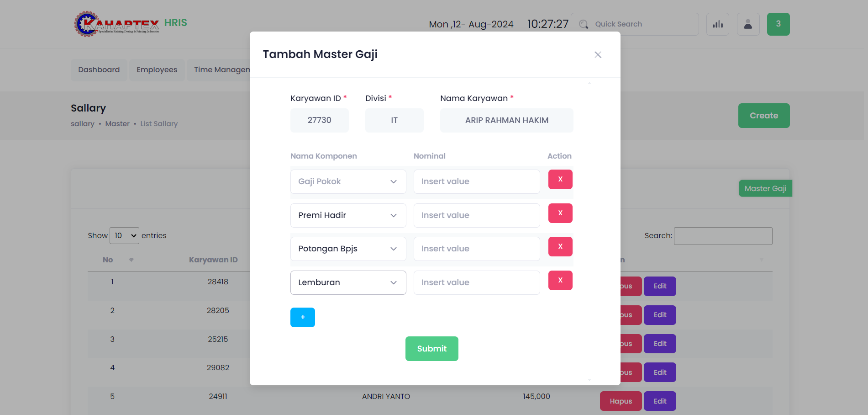The height and width of the screenshot is (415, 868).
Task: Expand the Gaji Pokok component dropdown
Action: point(348,181)
